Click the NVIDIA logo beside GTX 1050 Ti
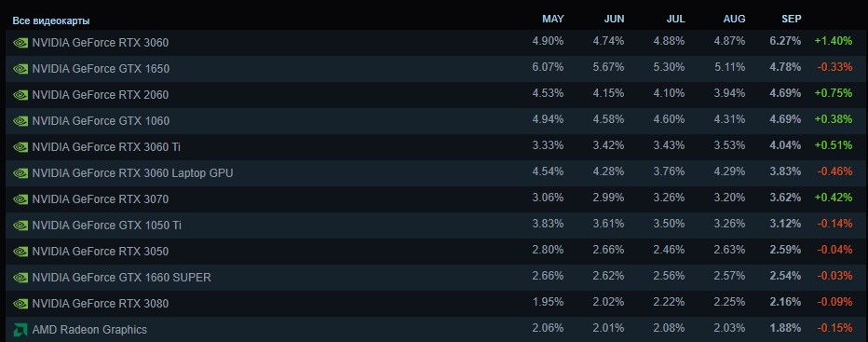Viewport: 868px width, 342px height. click(20, 225)
